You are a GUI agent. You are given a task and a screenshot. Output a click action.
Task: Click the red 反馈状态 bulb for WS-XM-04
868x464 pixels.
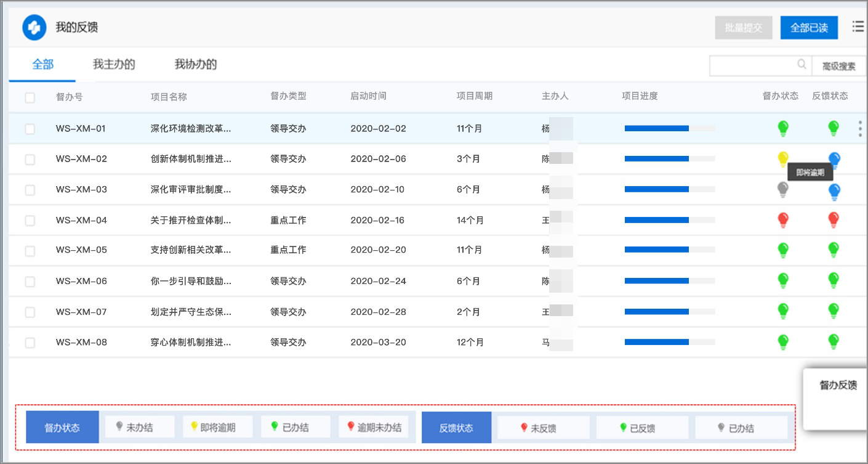point(834,219)
